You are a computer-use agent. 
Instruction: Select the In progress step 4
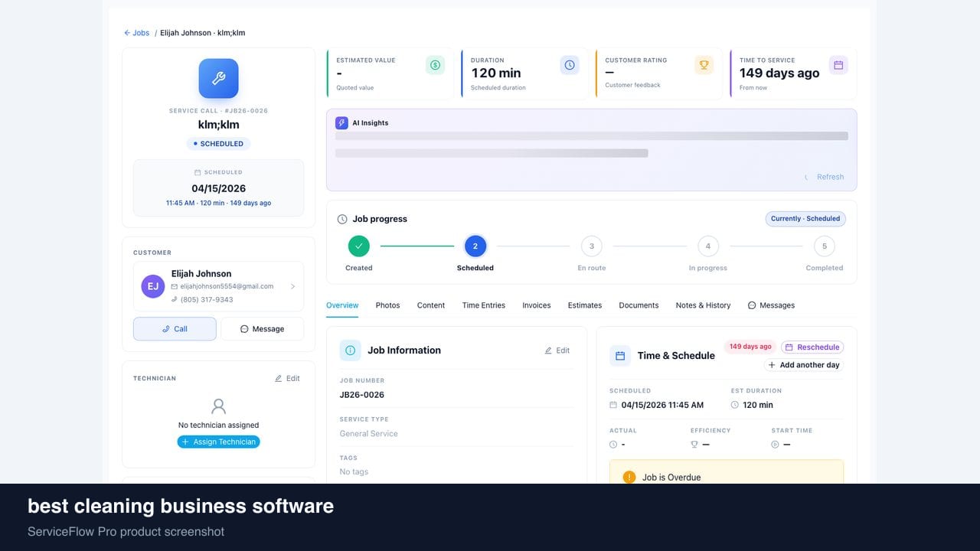click(708, 246)
